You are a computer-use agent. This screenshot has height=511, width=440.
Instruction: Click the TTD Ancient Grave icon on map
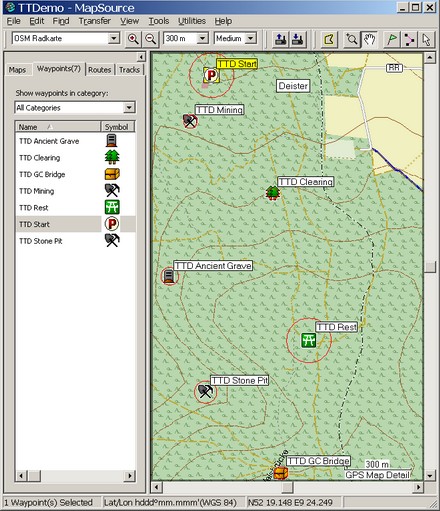(169, 276)
